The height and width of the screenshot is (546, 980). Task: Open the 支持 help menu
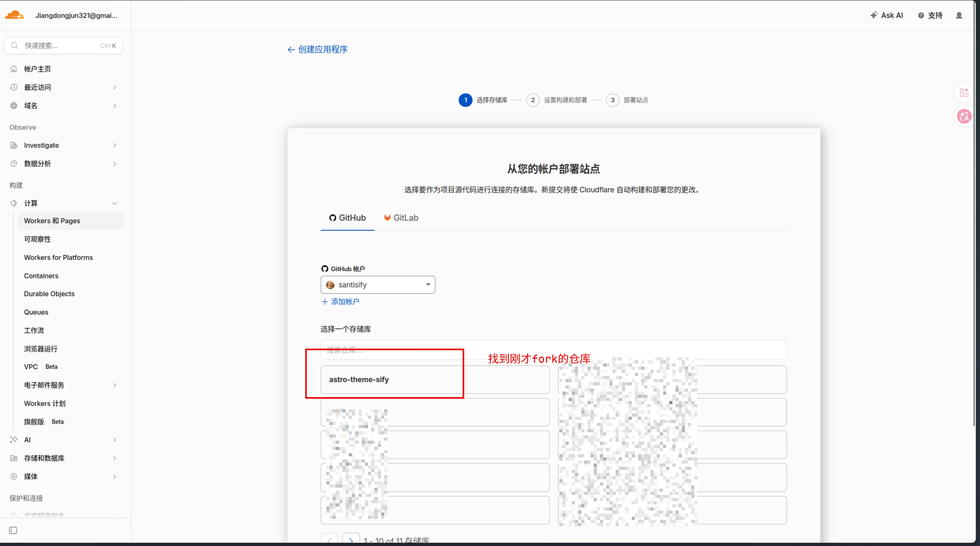(930, 15)
